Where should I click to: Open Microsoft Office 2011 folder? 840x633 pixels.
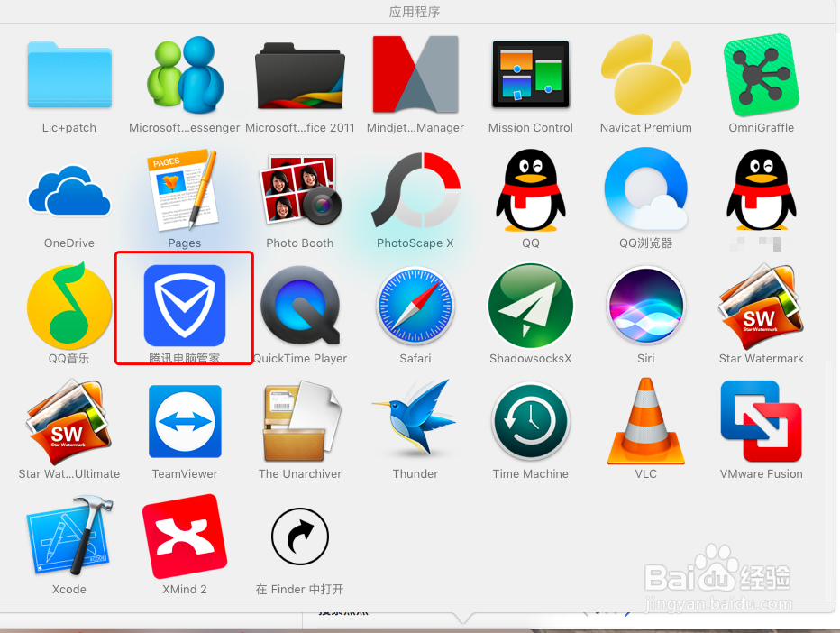point(300,75)
